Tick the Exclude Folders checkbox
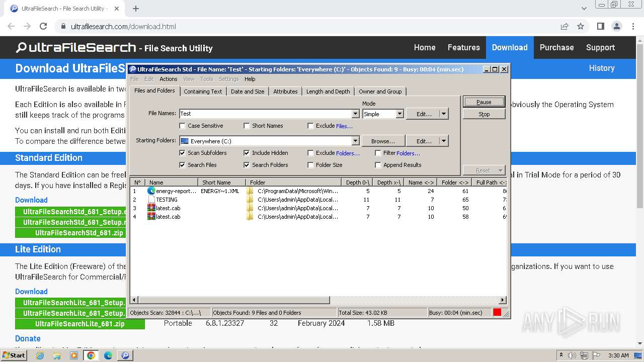 coord(310,153)
